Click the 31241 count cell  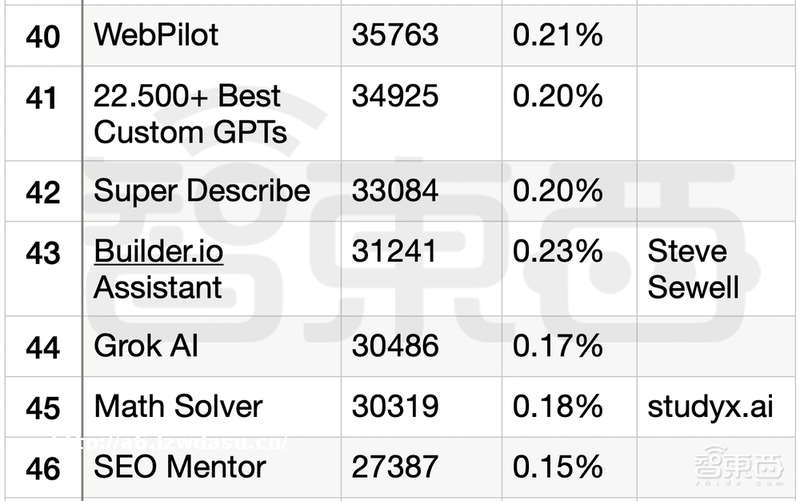point(395,252)
